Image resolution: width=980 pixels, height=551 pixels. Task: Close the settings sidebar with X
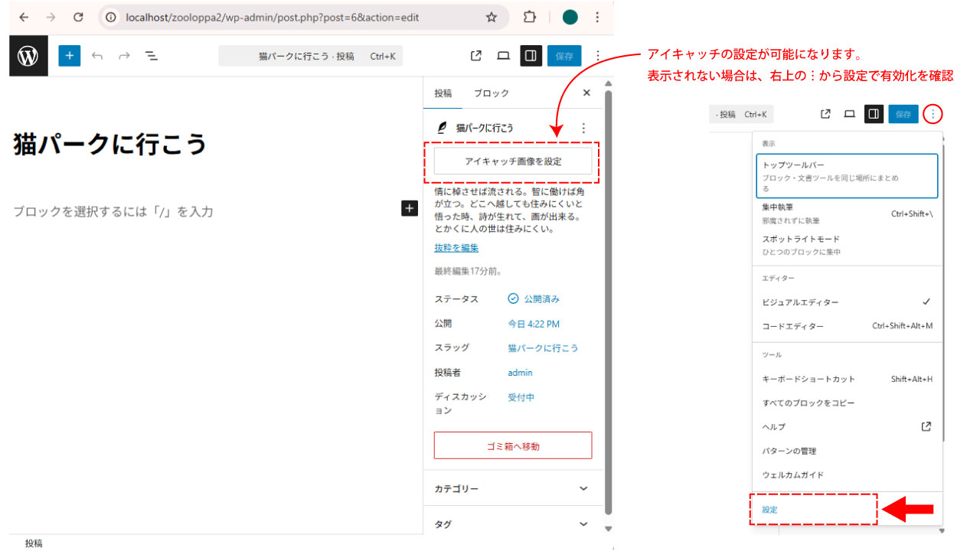[x=586, y=93]
